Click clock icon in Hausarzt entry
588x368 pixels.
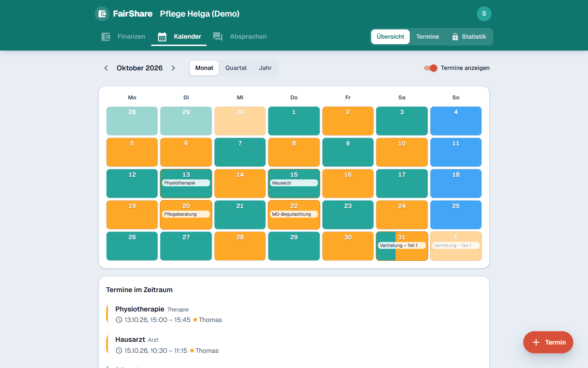click(x=119, y=351)
